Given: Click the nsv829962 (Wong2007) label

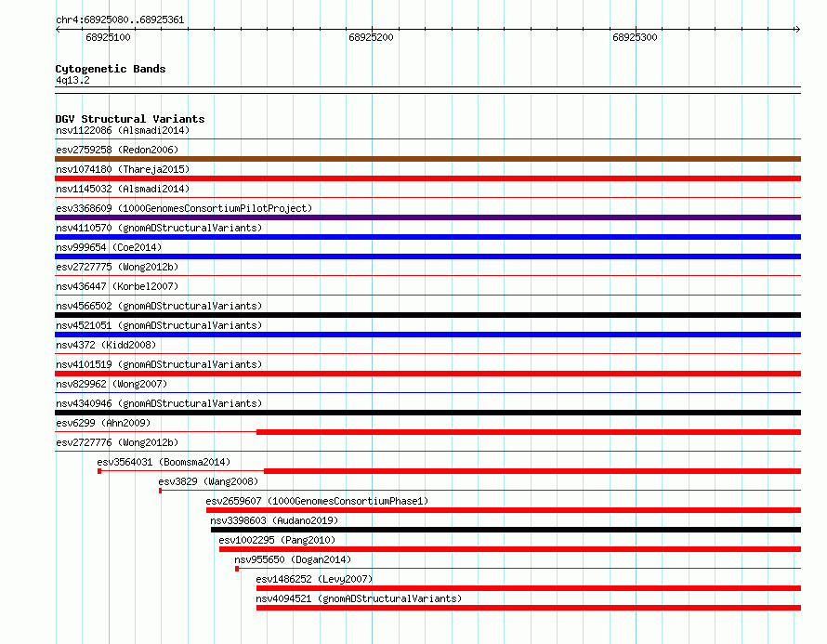Looking at the screenshot, I should (x=112, y=384).
